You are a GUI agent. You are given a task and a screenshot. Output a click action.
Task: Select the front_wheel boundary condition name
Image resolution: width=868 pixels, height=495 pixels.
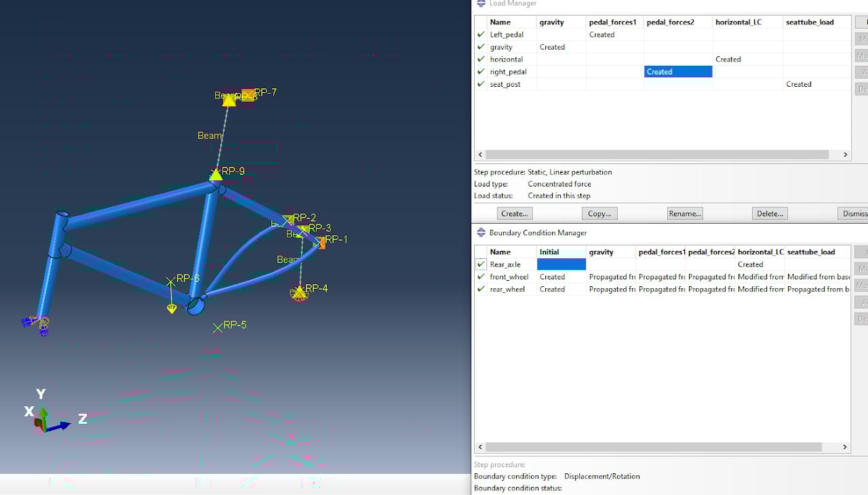coord(509,277)
